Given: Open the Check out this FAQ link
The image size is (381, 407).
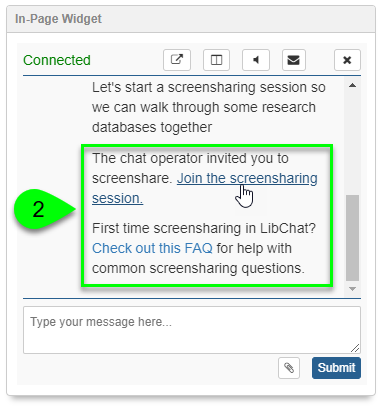Looking at the screenshot, I should [152, 248].
